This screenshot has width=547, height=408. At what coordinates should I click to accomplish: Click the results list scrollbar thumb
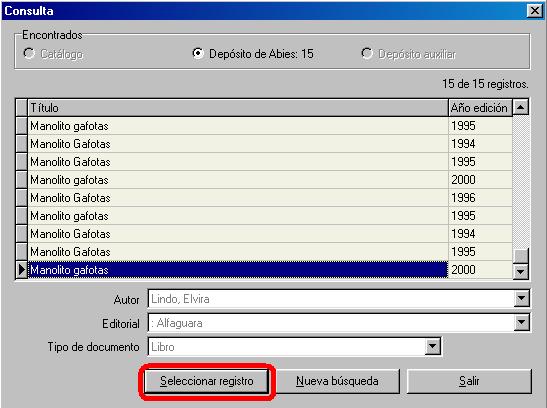(520, 256)
